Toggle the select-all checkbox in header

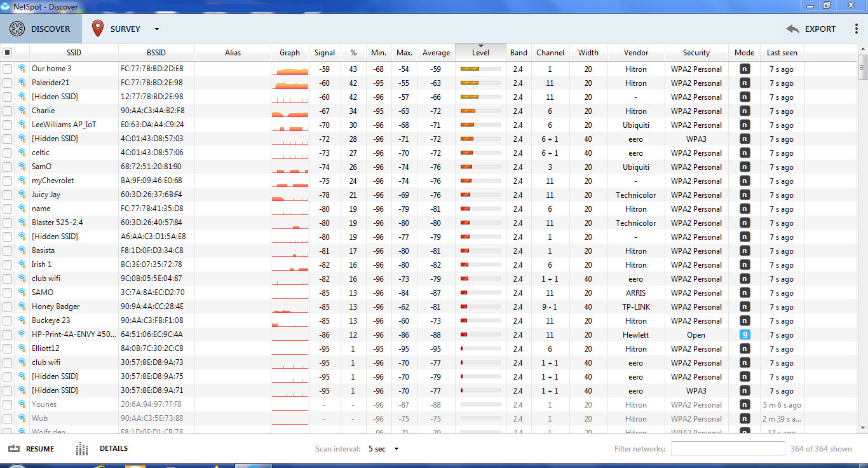(7, 53)
